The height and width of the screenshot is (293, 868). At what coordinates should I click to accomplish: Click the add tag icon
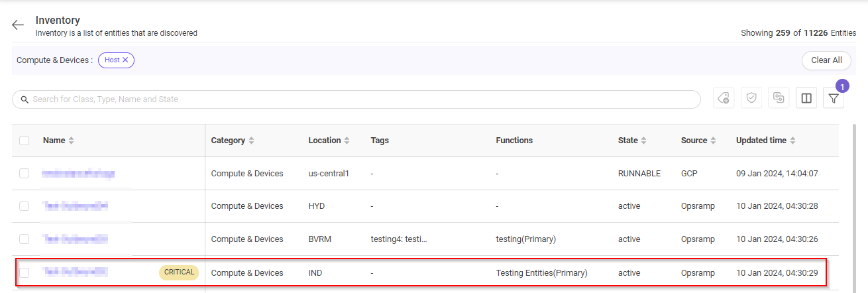click(x=724, y=99)
